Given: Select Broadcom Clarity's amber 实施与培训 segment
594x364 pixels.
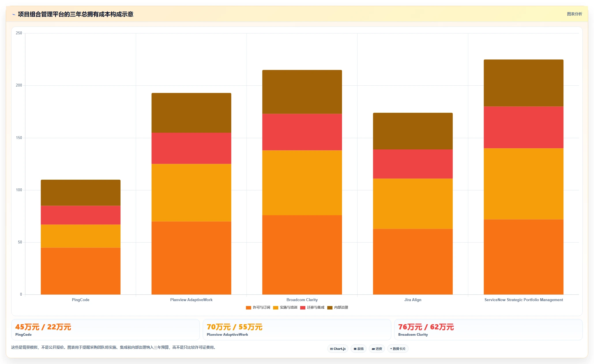Looking at the screenshot, I should coord(302,183).
